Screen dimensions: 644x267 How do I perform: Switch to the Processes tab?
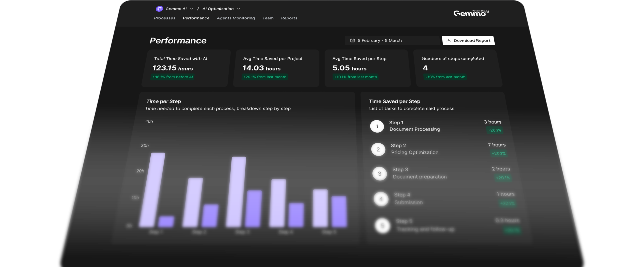click(165, 18)
